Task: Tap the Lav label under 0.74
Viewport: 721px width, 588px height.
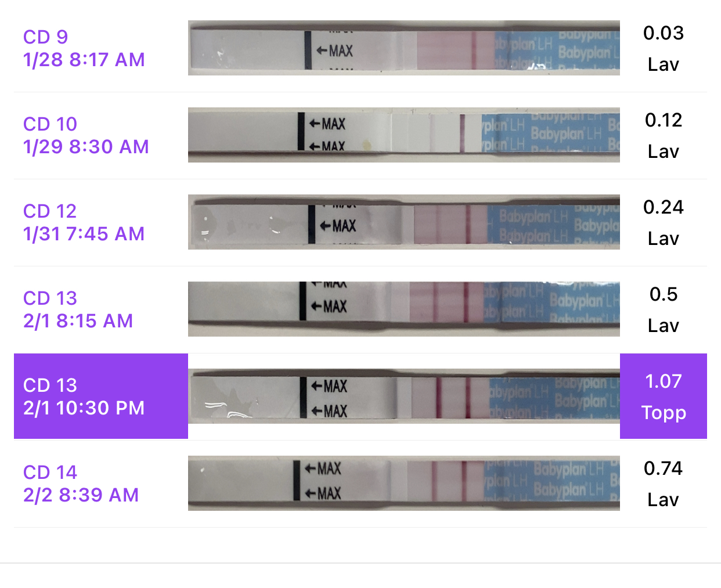Action: click(663, 500)
